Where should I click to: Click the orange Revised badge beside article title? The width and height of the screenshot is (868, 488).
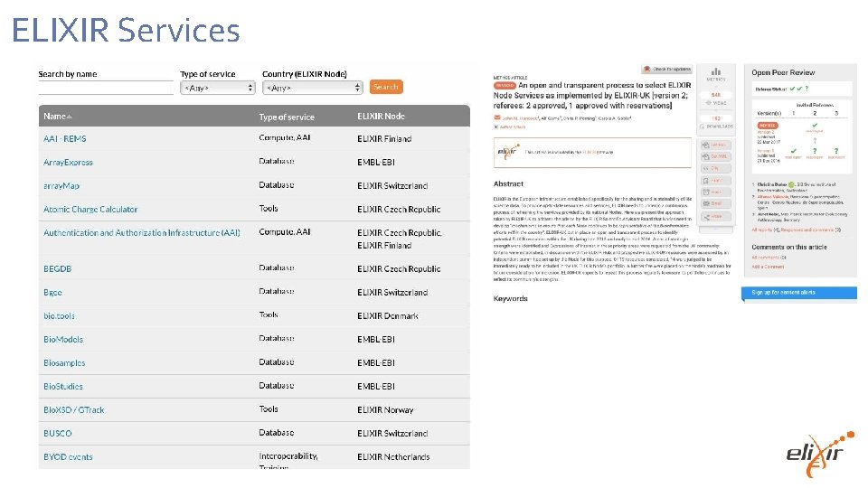click(505, 84)
